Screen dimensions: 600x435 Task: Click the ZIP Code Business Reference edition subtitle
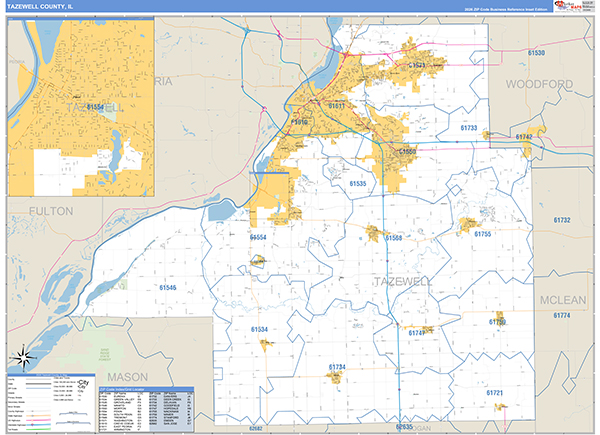coord(506,10)
